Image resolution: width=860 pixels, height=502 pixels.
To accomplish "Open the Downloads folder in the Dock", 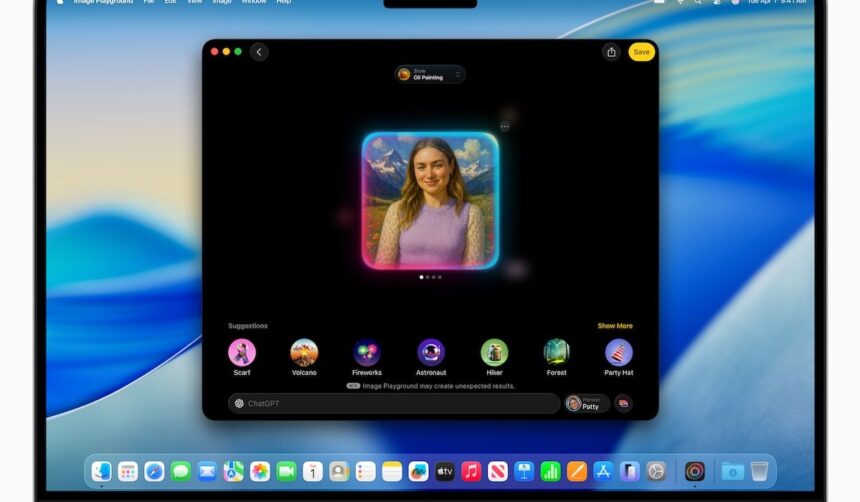I will (732, 471).
